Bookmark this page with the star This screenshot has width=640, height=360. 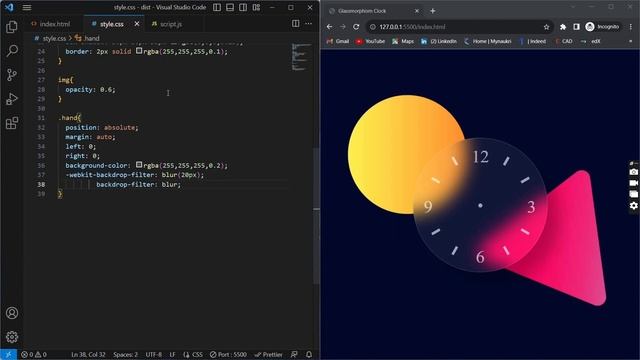[x=547, y=27]
